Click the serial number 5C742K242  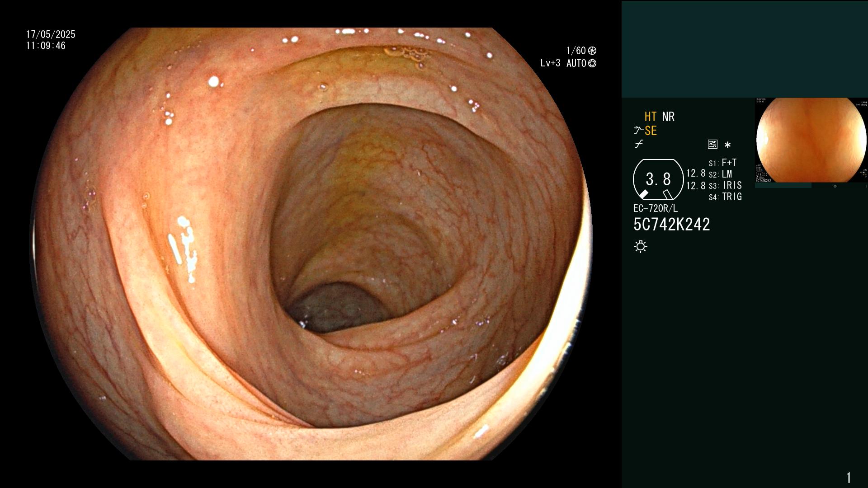pos(672,225)
